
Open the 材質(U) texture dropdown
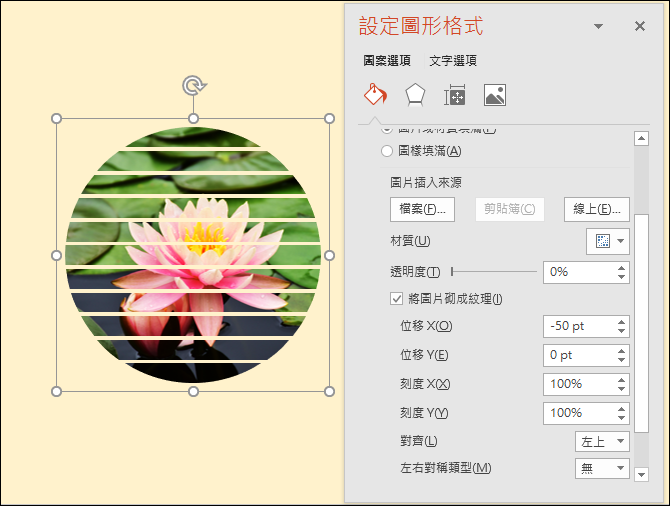608,241
